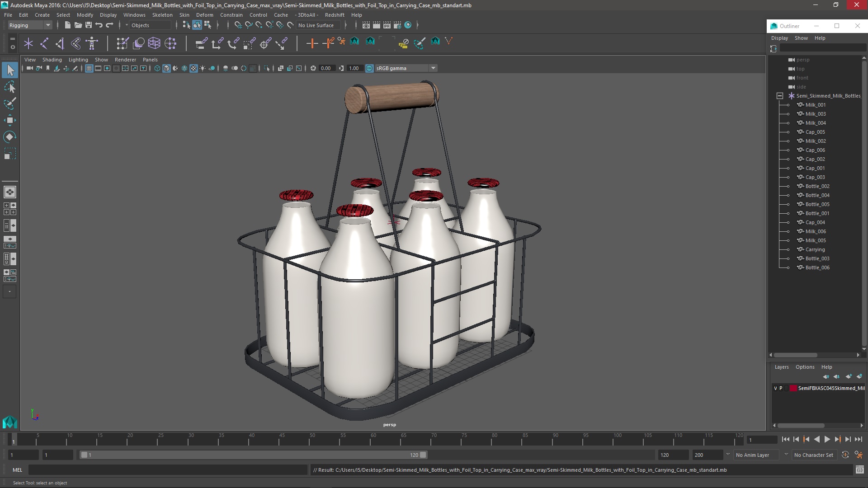Toggle select by object type mode

(197, 25)
